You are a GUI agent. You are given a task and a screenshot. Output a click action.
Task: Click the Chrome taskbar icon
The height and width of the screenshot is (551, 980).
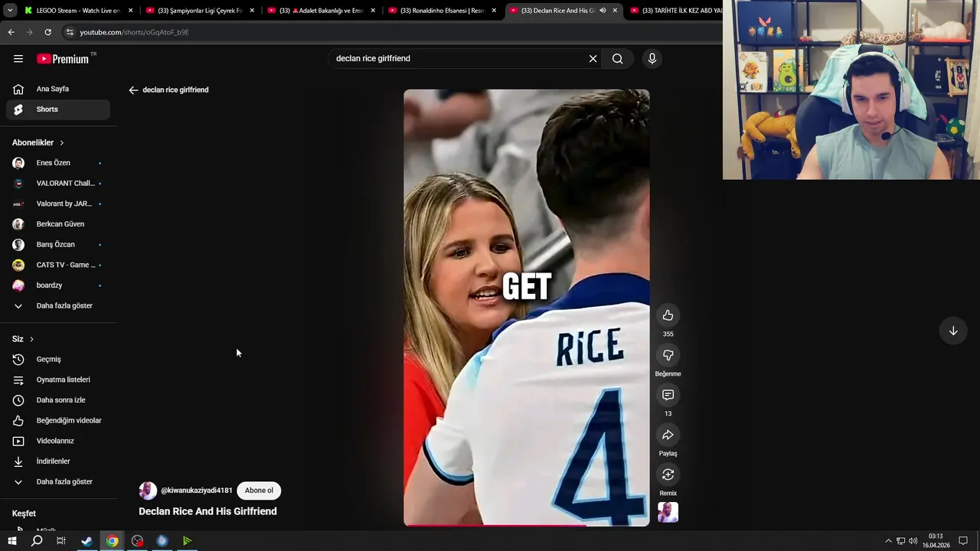click(x=112, y=541)
